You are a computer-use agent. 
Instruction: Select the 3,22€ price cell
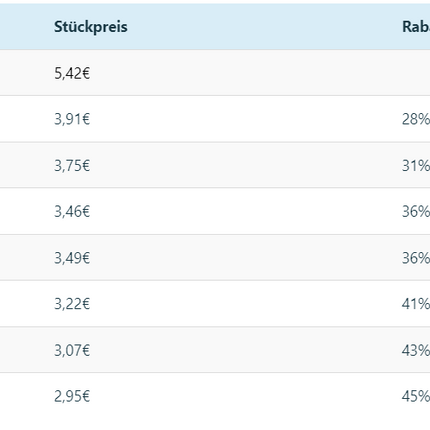72,304
